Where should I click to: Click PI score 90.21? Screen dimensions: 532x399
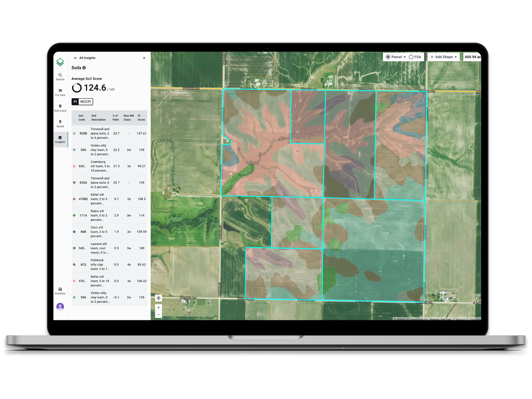[x=142, y=166]
